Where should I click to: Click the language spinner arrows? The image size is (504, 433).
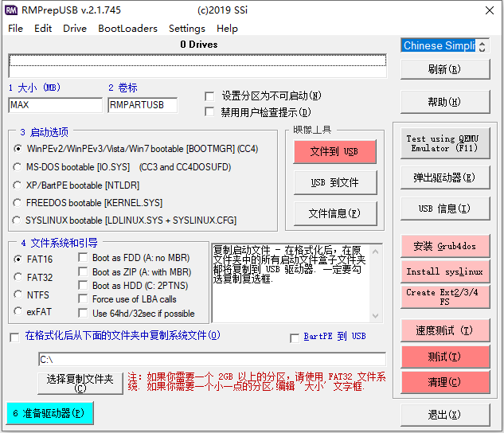[x=483, y=45]
